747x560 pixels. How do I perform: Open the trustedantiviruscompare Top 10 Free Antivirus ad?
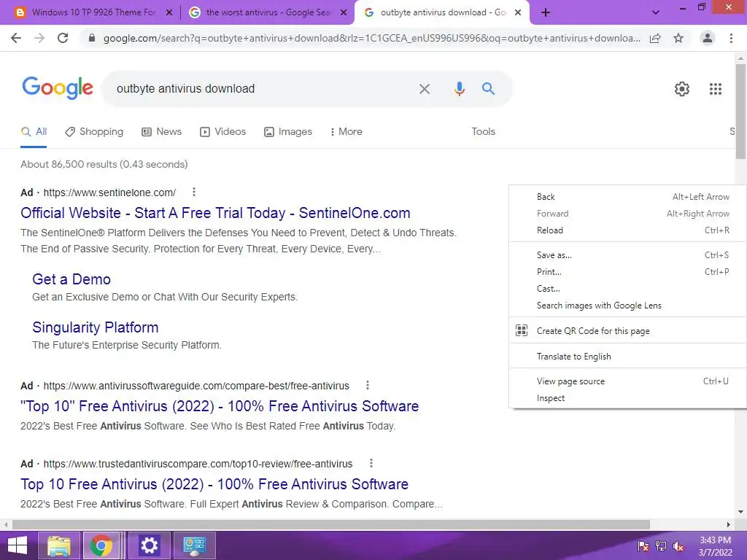coord(214,484)
